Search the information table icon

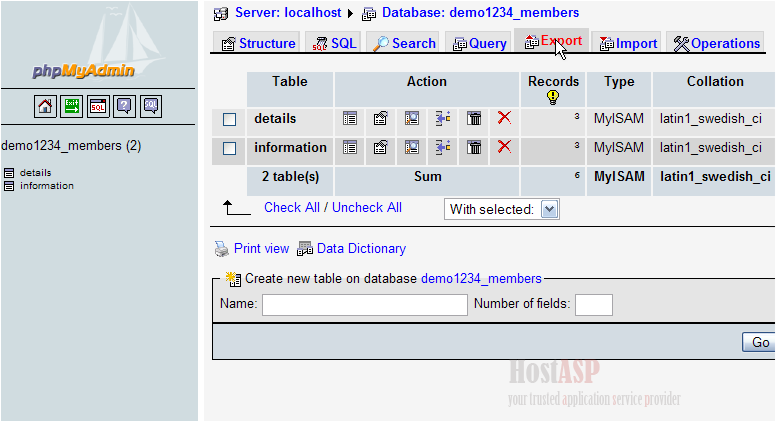412,147
